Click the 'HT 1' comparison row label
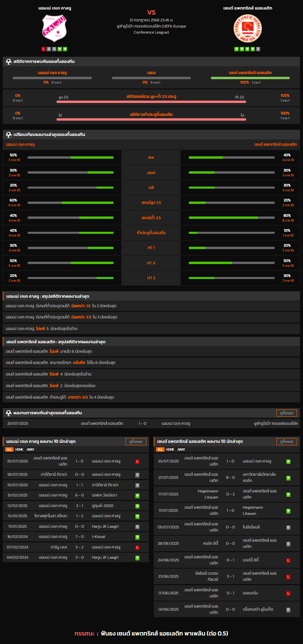 (151, 248)
